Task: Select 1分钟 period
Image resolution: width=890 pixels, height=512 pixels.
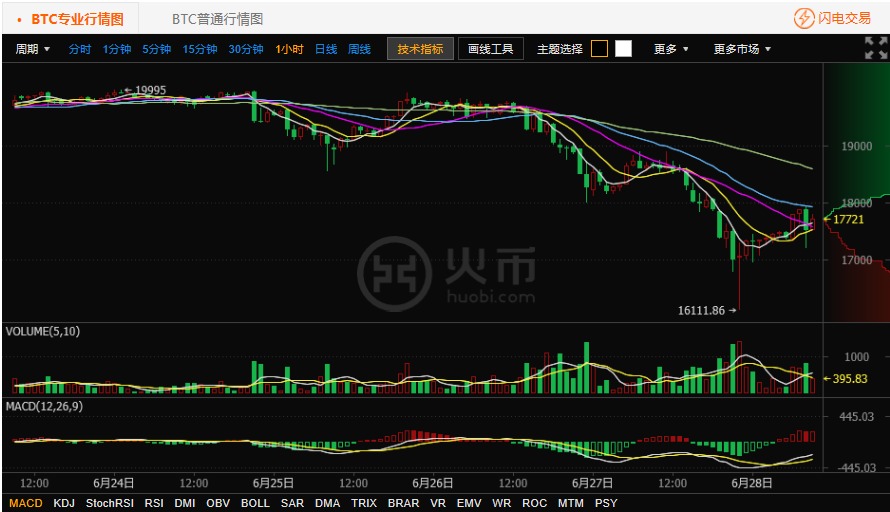Action: tap(117, 49)
